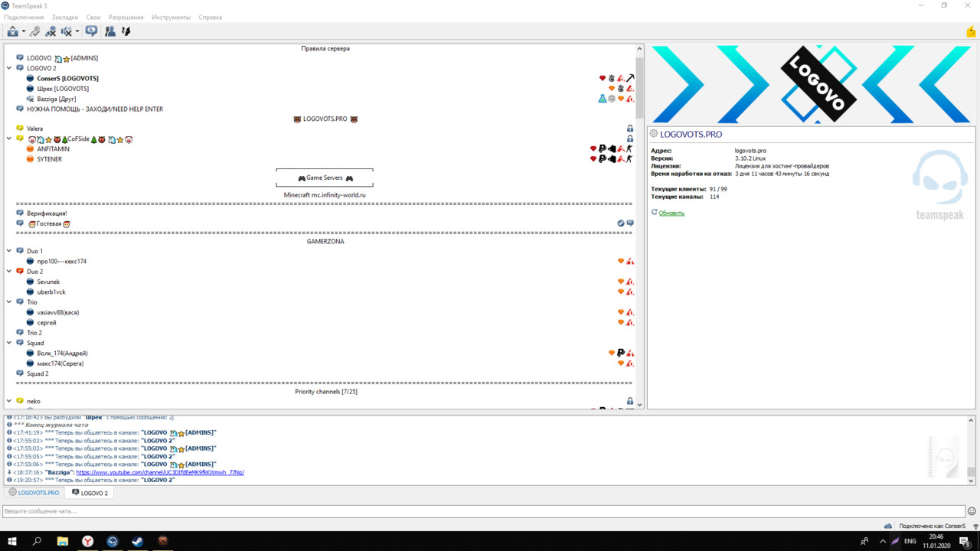The height and width of the screenshot is (551, 980).
Task: Open the away status dropdown arrow
Action: point(24,32)
